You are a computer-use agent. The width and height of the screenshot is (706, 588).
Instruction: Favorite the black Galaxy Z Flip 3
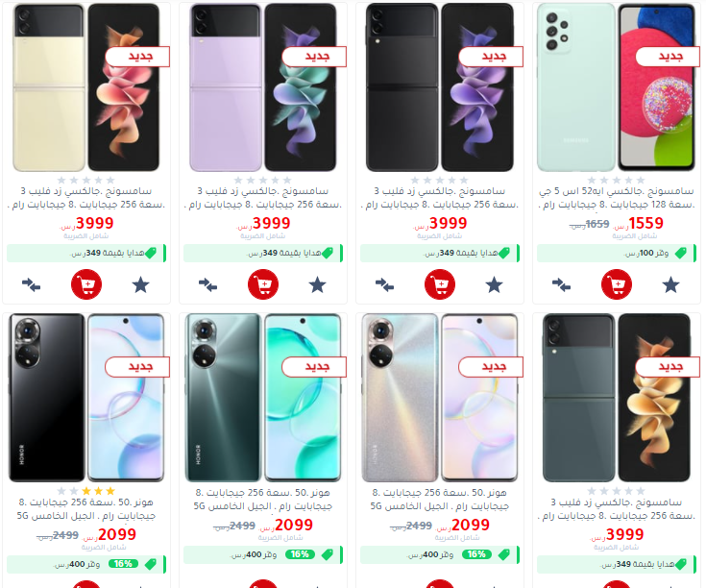(x=494, y=285)
